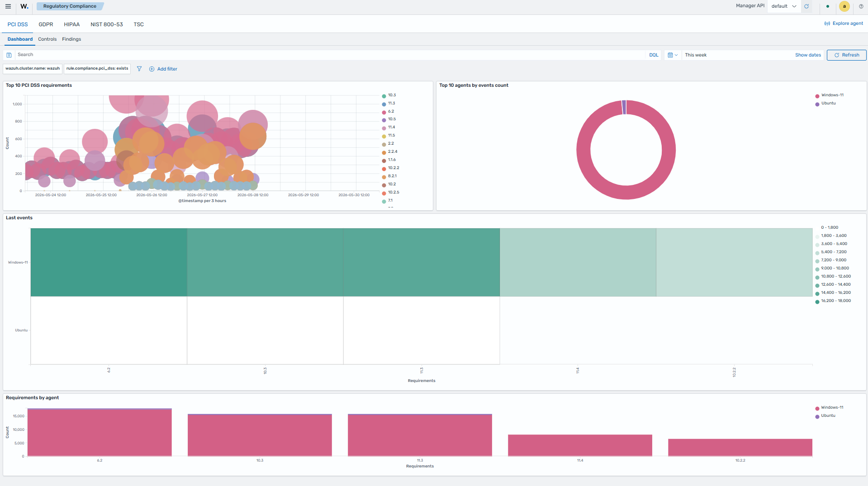This screenshot has height=486, width=868.
Task: Open the user avatar menu
Action: [844, 6]
